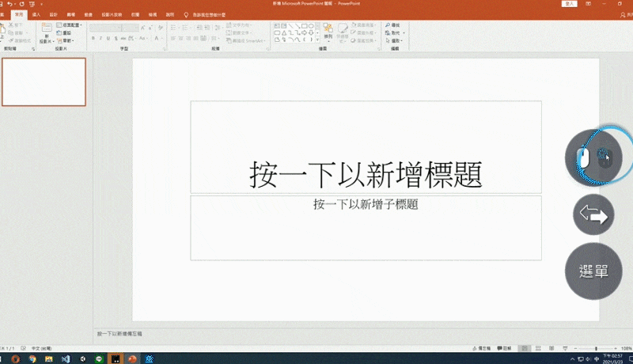Toggle strikethrough formatting
Screen dimensions: 633x364
pyautogui.click(x=123, y=38)
